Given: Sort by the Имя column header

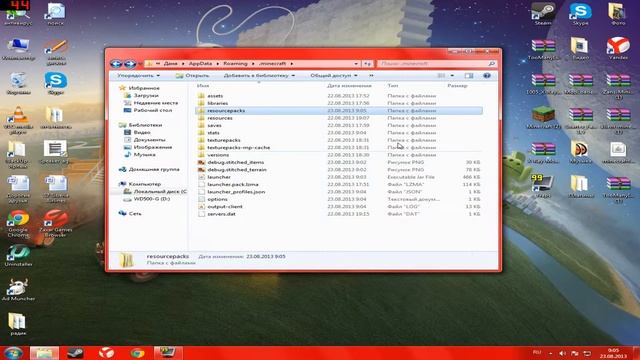Looking at the screenshot, I should tap(203, 86).
